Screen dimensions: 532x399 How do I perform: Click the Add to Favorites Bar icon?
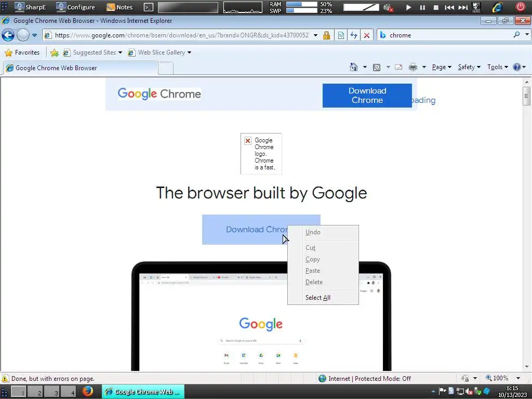coord(54,52)
